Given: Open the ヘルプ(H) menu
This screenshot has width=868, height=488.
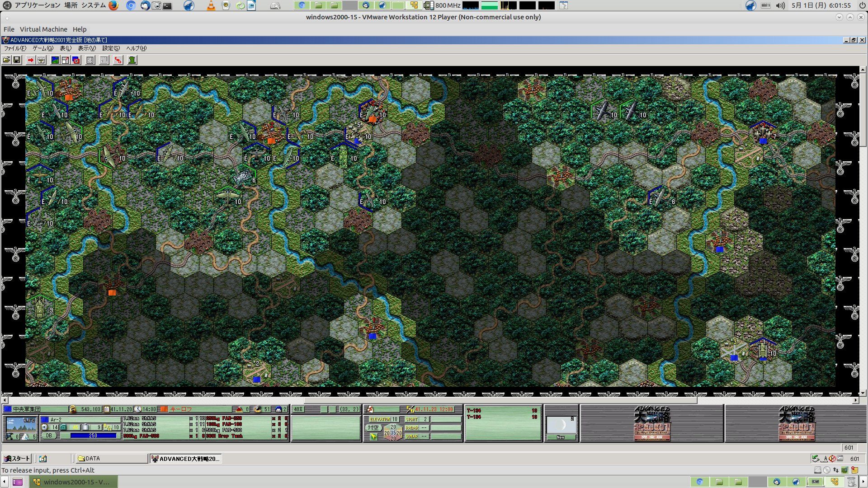Looking at the screenshot, I should pyautogui.click(x=136, y=48).
